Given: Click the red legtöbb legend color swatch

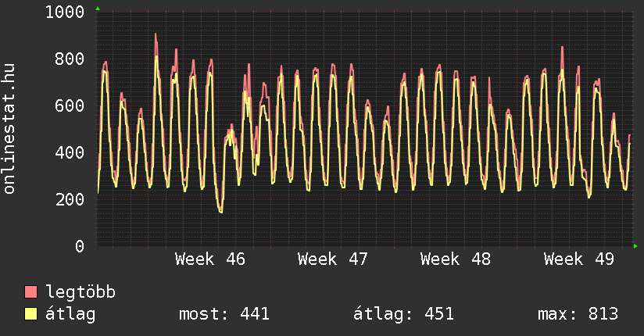Looking at the screenshot, I should pos(30,292).
